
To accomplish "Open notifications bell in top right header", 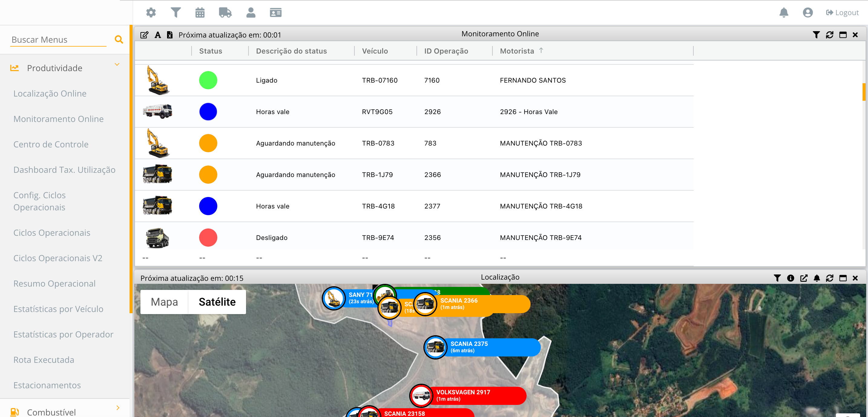I will (784, 12).
